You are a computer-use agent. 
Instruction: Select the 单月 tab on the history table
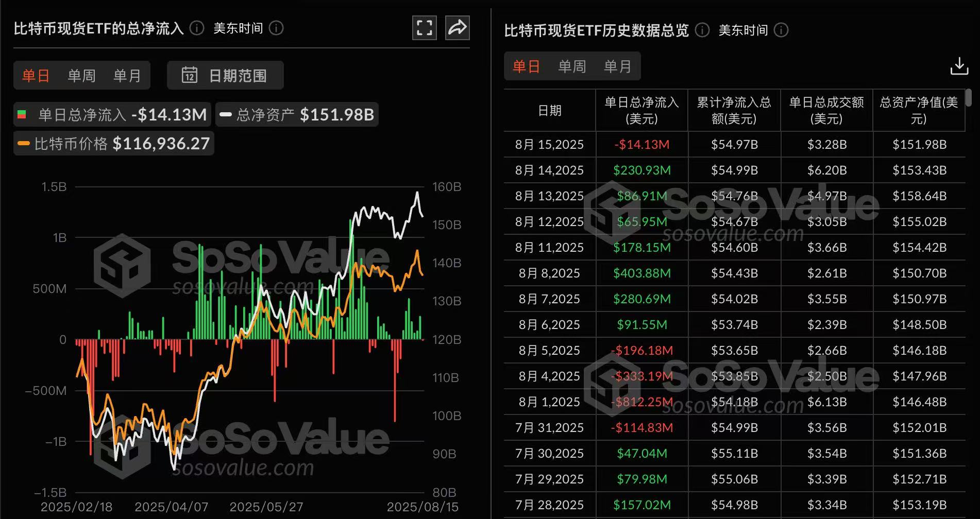[x=617, y=66]
